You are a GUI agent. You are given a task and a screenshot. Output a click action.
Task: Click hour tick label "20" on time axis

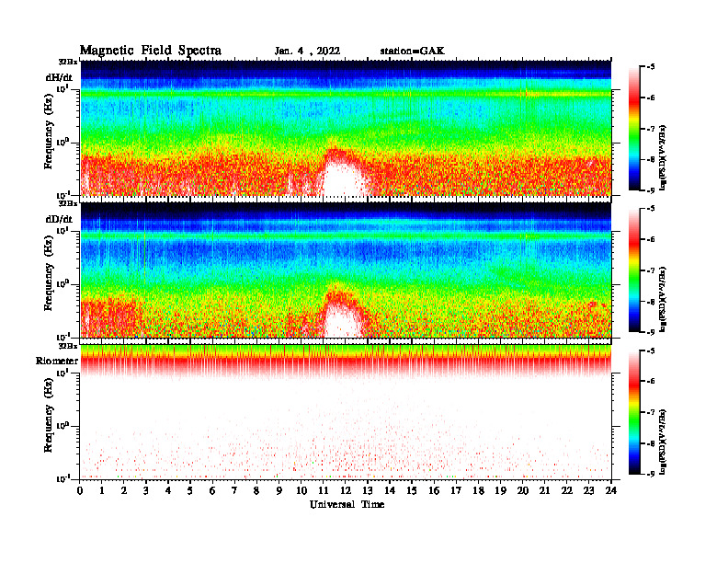(x=522, y=491)
